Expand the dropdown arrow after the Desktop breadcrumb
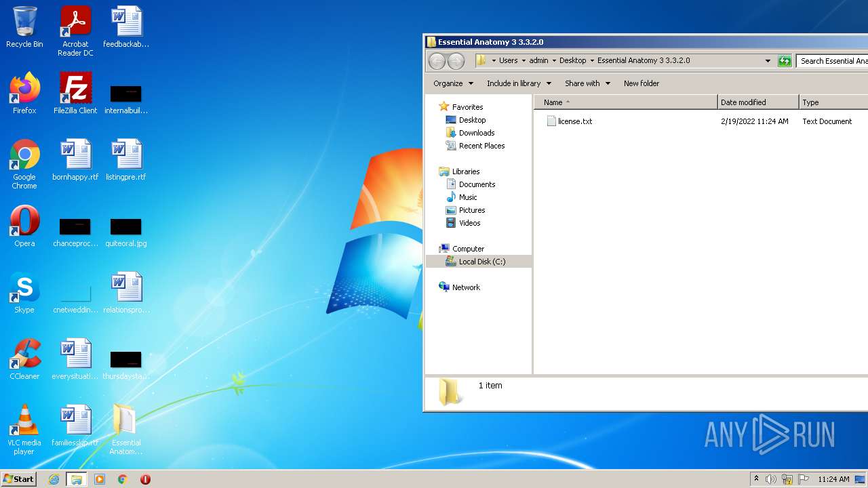This screenshot has height=488, width=868. pyautogui.click(x=592, y=60)
